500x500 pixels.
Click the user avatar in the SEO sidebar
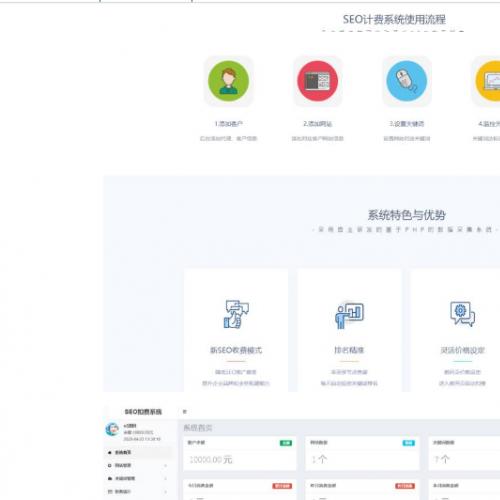tap(112, 429)
